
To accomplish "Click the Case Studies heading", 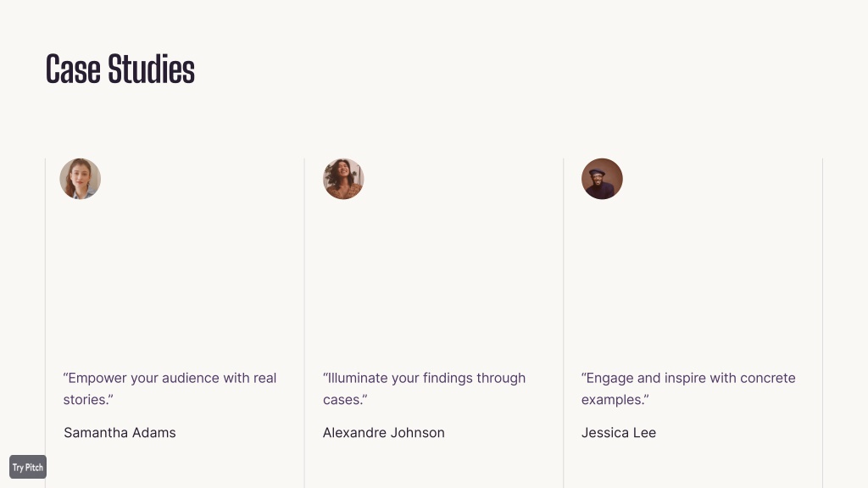I will [120, 69].
